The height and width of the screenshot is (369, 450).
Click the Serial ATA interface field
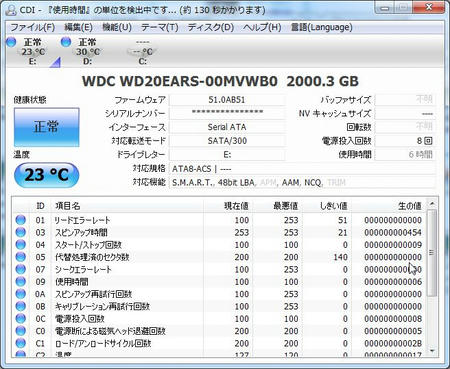(x=227, y=127)
